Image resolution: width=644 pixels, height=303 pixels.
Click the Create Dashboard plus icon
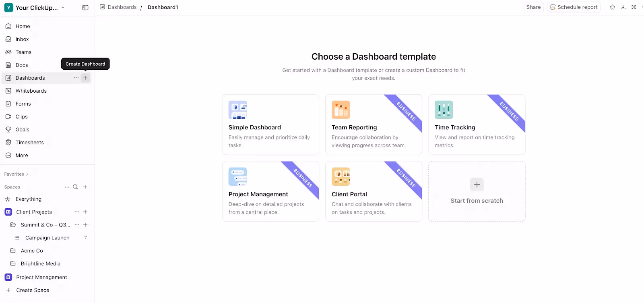[x=85, y=78]
